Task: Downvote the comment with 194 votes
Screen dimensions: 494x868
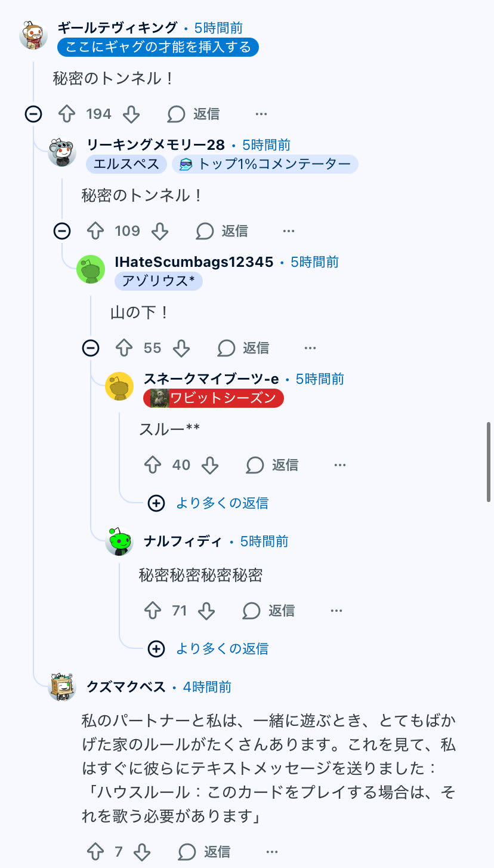Action: pyautogui.click(x=131, y=114)
